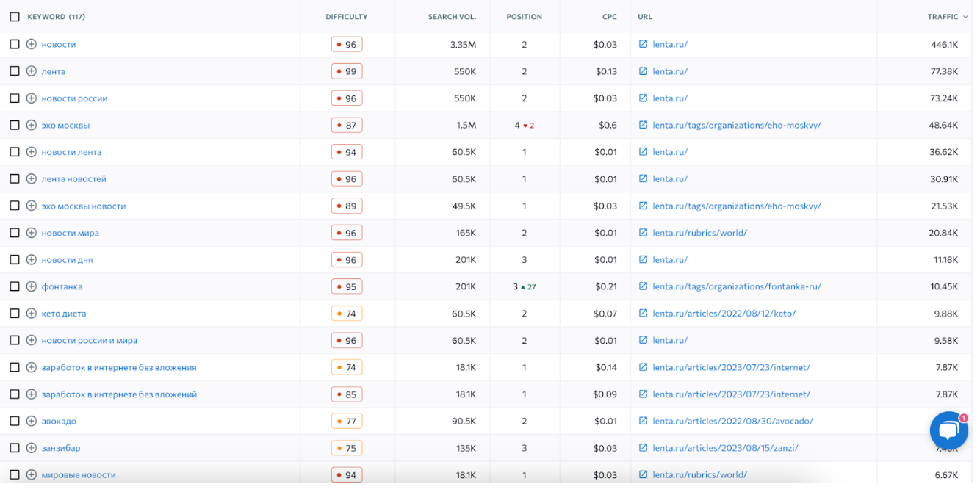Click plus icon next to keyword новости
Screen dimensions: 980x495
[31, 45]
